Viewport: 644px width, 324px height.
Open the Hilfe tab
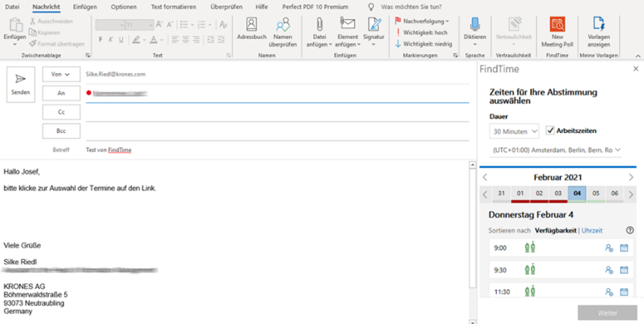coord(262,7)
